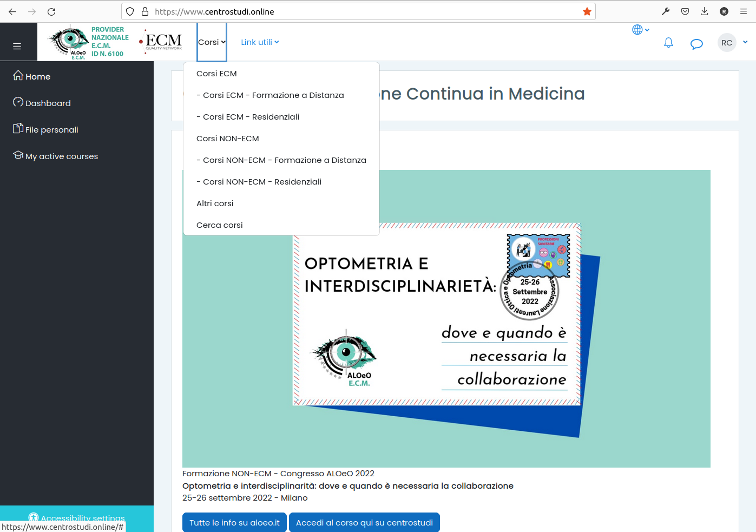Click Accedi al corso qui su centrostudi

point(364,522)
